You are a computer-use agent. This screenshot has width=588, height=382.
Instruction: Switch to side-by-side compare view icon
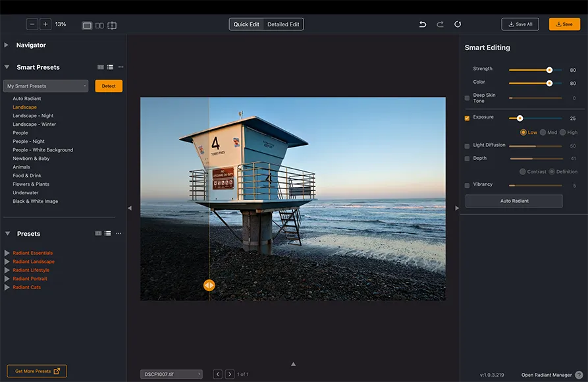point(99,26)
